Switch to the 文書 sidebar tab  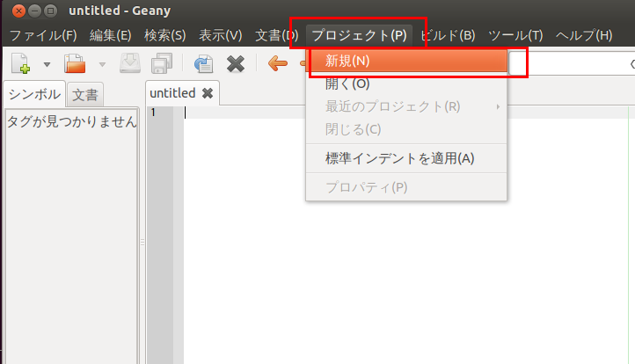[x=85, y=95]
